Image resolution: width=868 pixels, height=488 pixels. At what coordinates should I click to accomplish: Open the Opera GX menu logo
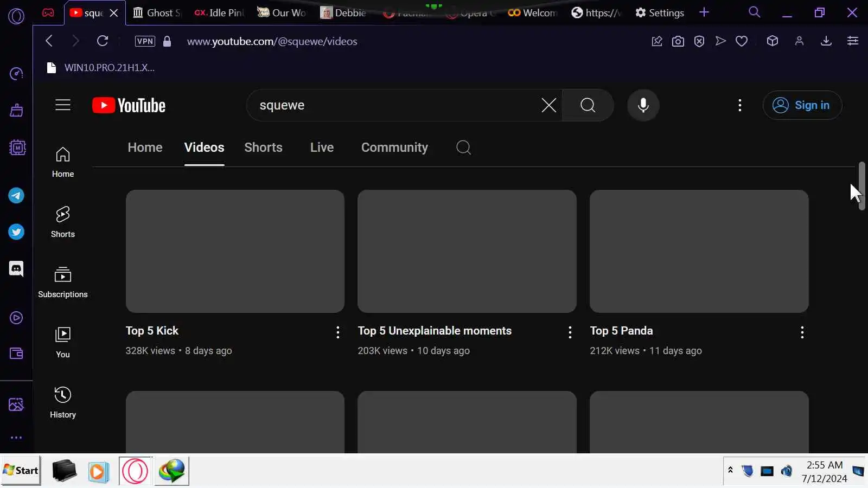coord(16,16)
